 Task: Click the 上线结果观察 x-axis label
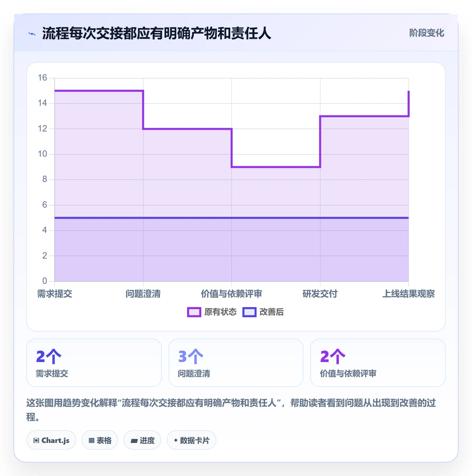coord(409,294)
